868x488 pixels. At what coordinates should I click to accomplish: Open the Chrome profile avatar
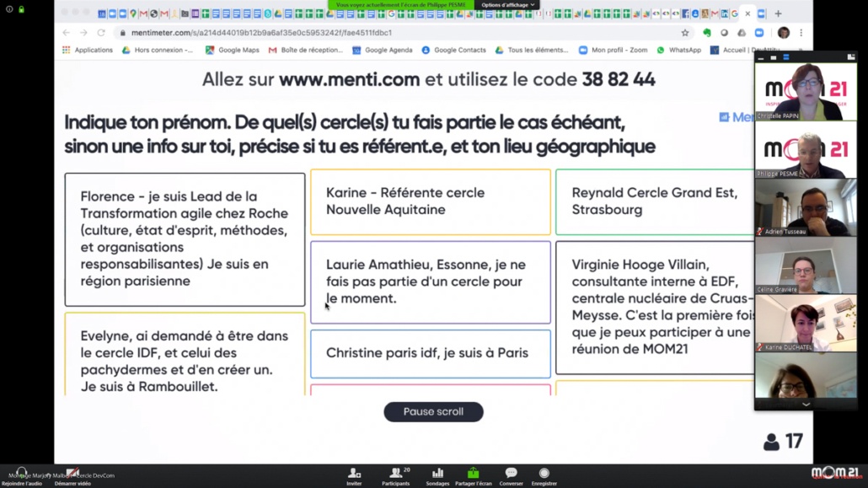coord(783,33)
